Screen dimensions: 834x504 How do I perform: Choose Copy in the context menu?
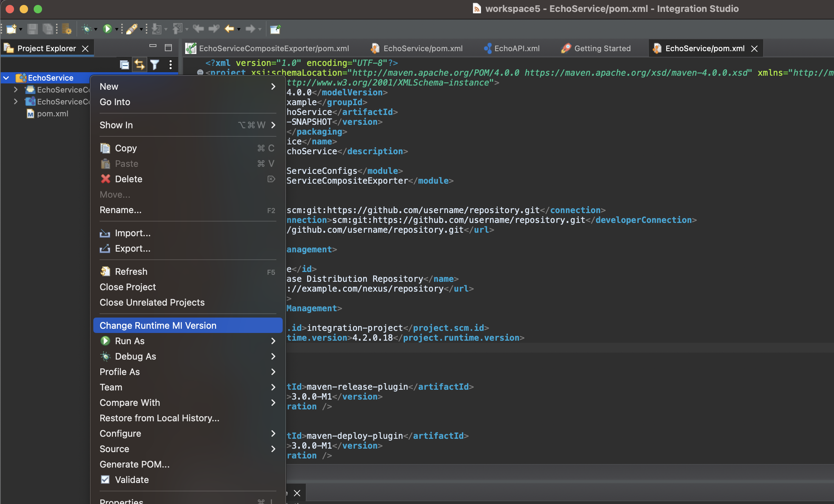click(188, 148)
